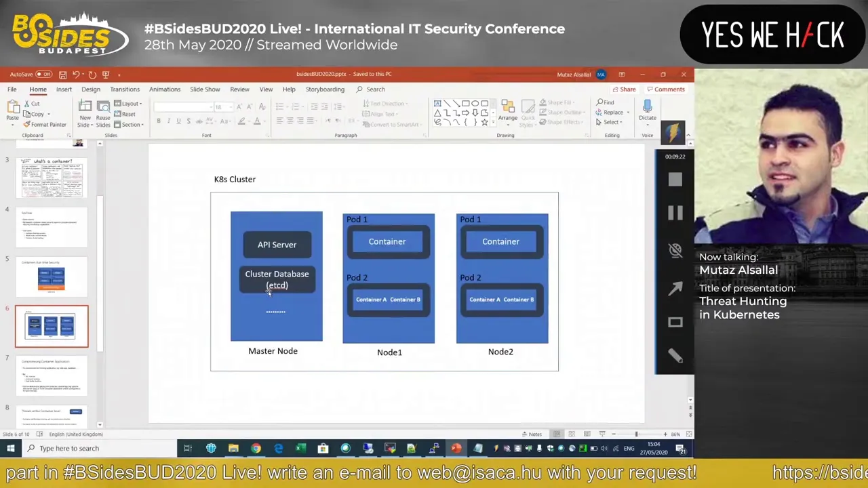Viewport: 868px width, 488px height.
Task: Switch to Reading View
Action: (x=587, y=434)
